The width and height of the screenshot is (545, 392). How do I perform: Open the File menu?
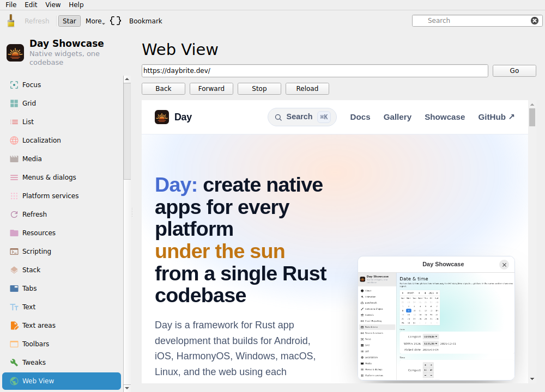click(11, 4)
